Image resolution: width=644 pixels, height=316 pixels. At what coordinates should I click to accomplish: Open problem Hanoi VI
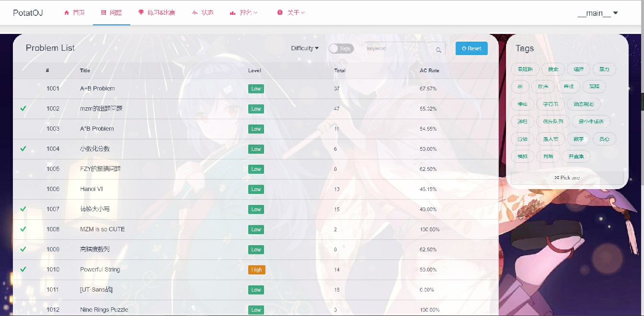[92, 189]
